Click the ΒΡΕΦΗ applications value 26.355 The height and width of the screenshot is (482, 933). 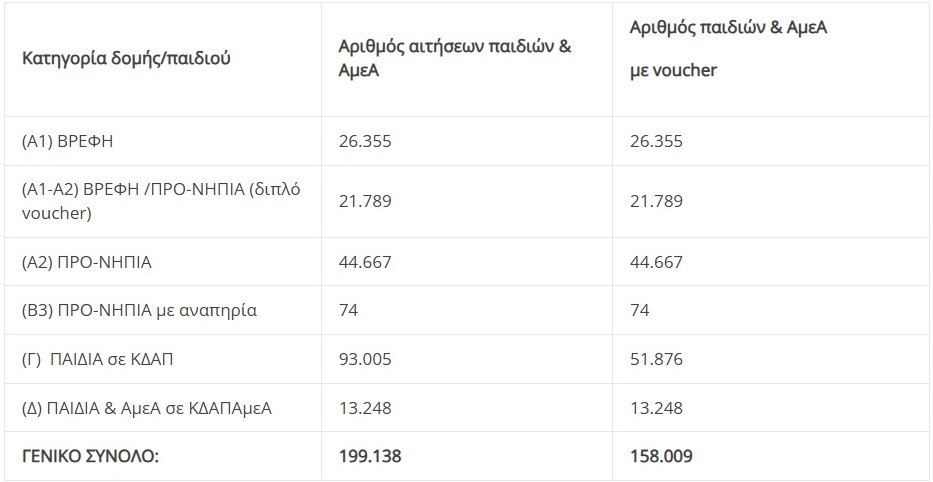[x=365, y=142]
